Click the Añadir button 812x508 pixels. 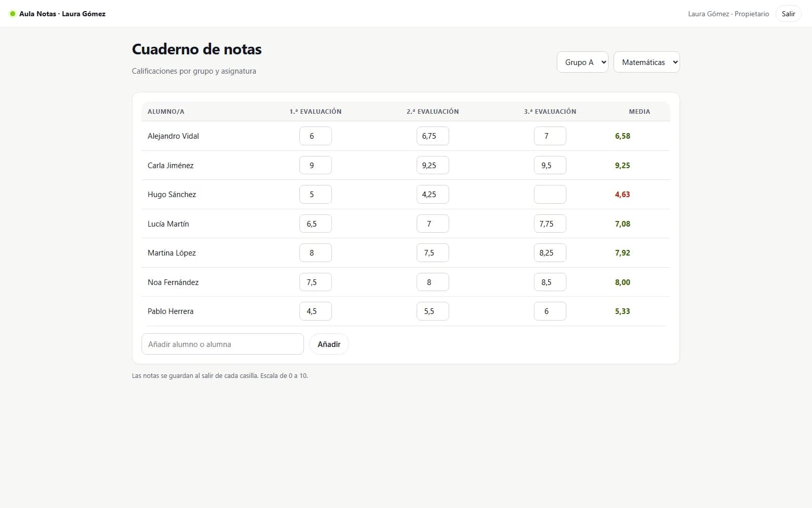329,344
